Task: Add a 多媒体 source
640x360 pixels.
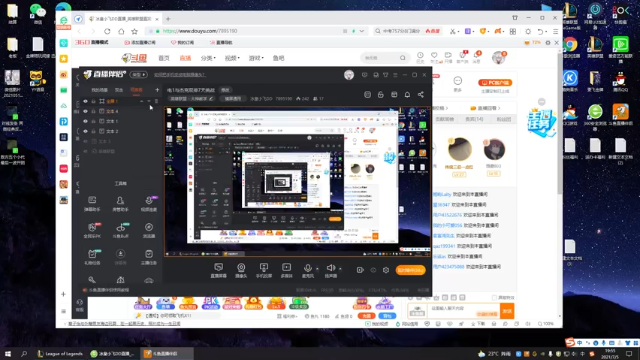Action: coord(287,270)
